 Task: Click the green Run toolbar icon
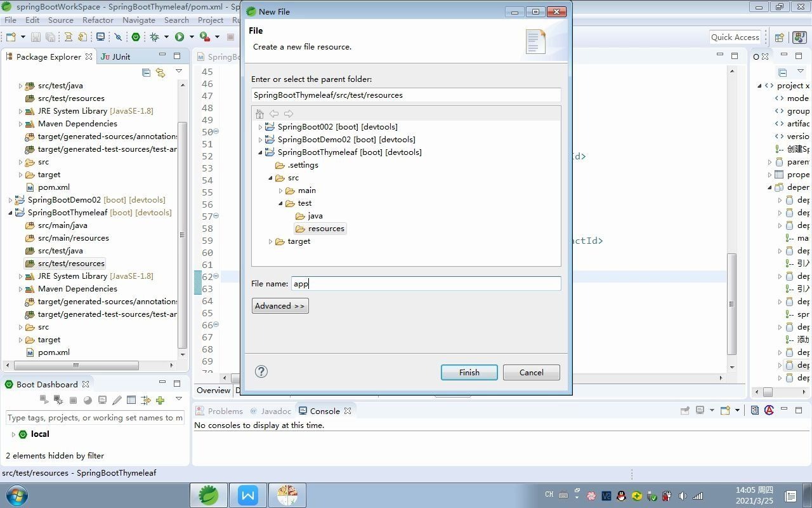pyautogui.click(x=180, y=37)
